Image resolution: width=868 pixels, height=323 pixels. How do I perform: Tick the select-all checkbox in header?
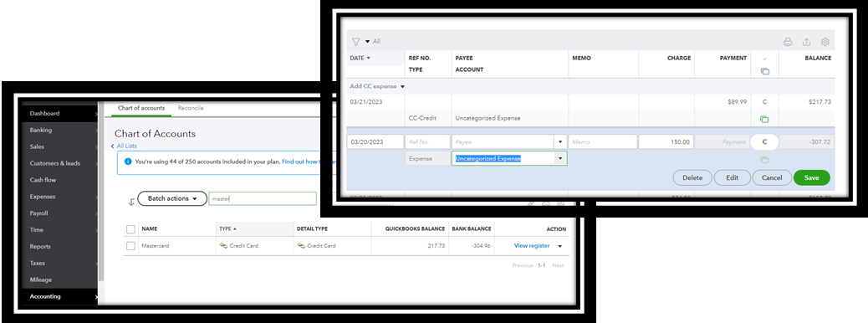click(130, 228)
